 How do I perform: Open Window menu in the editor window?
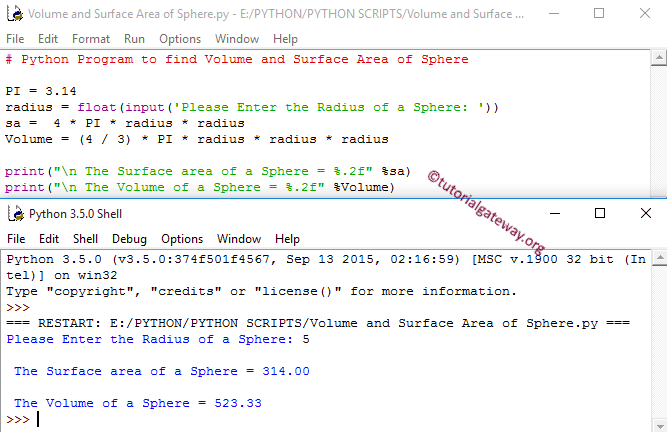coord(237,39)
